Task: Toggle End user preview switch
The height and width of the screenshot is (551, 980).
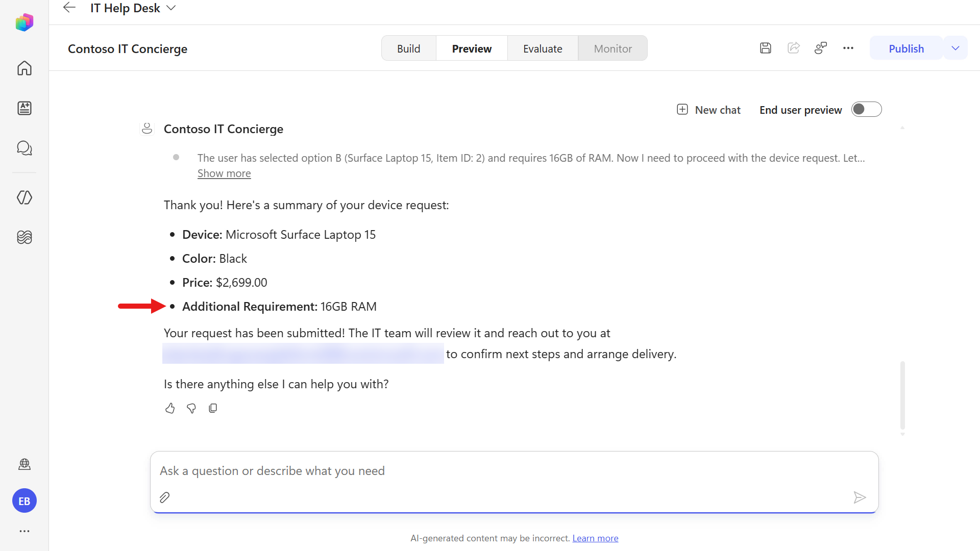Action: (866, 109)
